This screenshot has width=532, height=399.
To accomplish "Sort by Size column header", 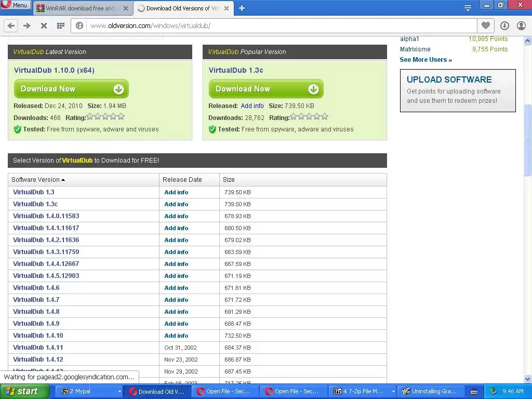I will coord(303,179).
